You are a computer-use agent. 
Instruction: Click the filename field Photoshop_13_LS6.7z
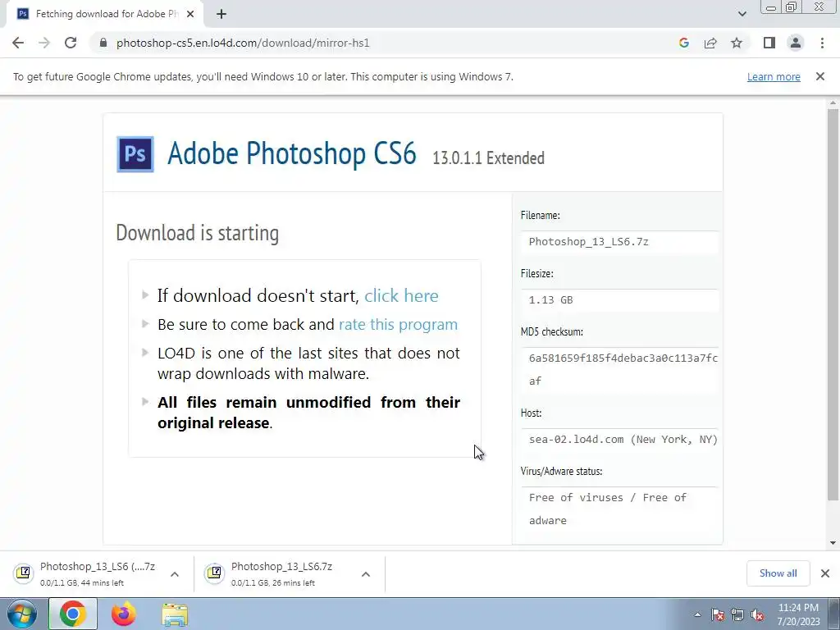click(x=619, y=242)
